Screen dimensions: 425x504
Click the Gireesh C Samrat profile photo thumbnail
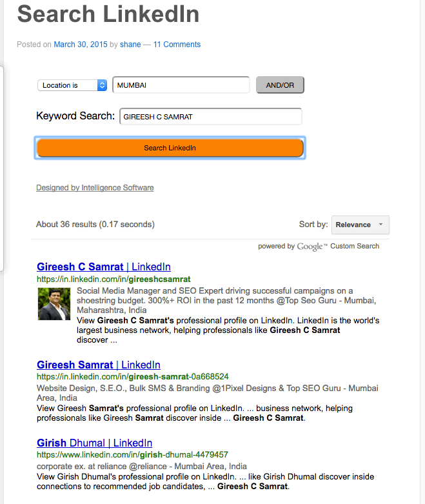coord(54,304)
